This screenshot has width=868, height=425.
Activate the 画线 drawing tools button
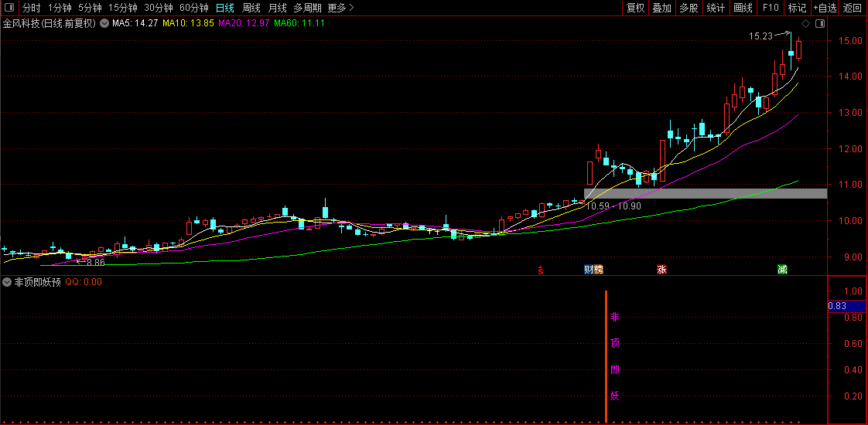coord(743,8)
